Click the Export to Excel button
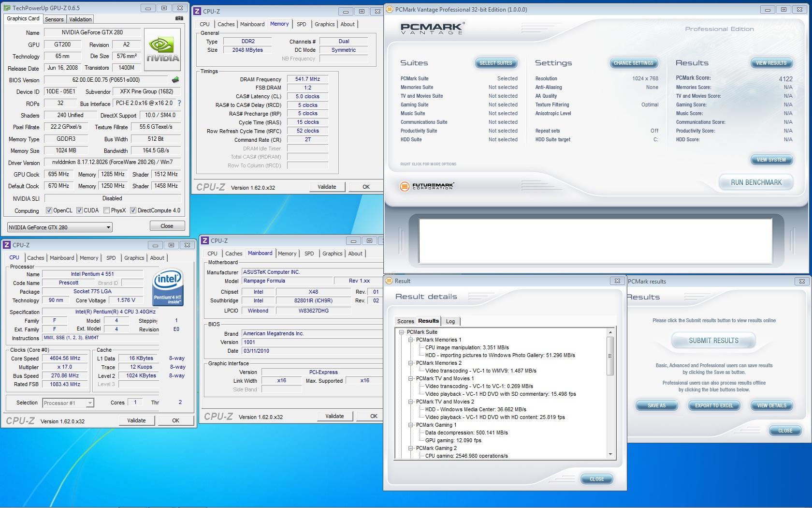 coord(714,405)
